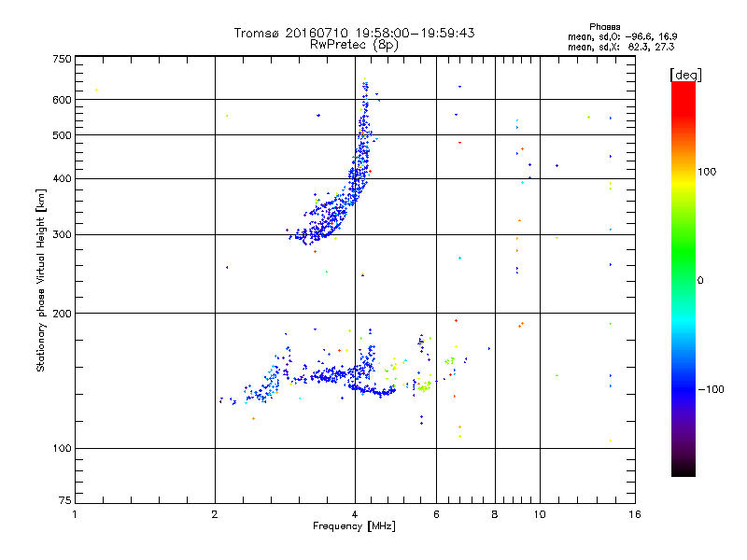747x560 pixels.
Task: Click the x-axis tick label '16'
Action: (635, 514)
